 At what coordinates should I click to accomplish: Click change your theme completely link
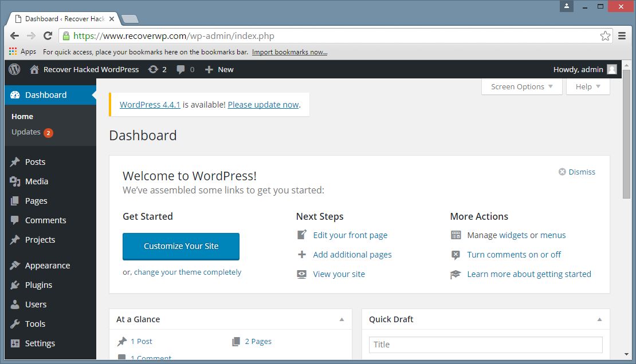coord(188,272)
